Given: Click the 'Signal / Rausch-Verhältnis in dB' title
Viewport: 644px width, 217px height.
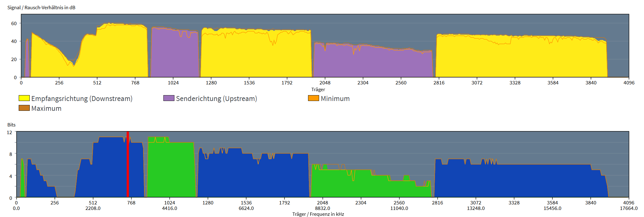Looking at the screenshot, I should (x=41, y=7).
